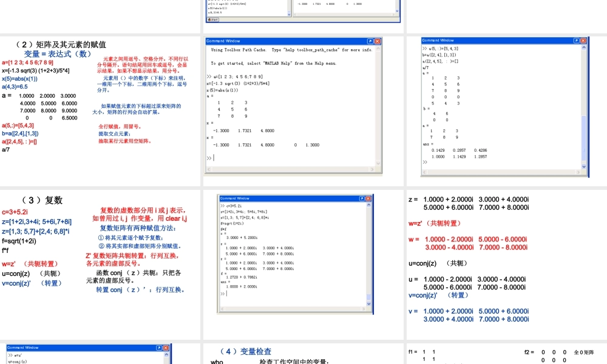Click scroll-up arrow in c=3+5.2i Command Window
The height and width of the screenshot is (364, 607).
coord(368,205)
